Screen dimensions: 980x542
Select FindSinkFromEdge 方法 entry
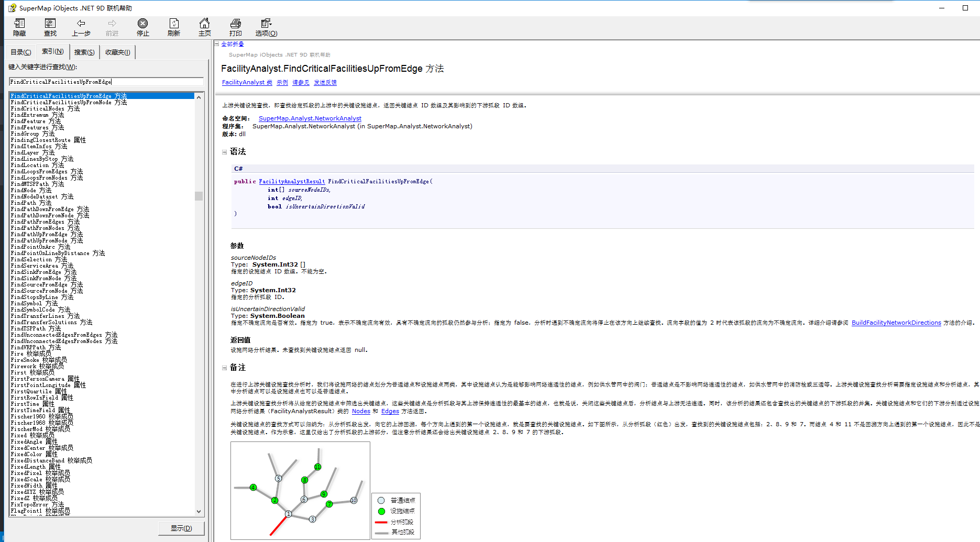pyautogui.click(x=43, y=272)
